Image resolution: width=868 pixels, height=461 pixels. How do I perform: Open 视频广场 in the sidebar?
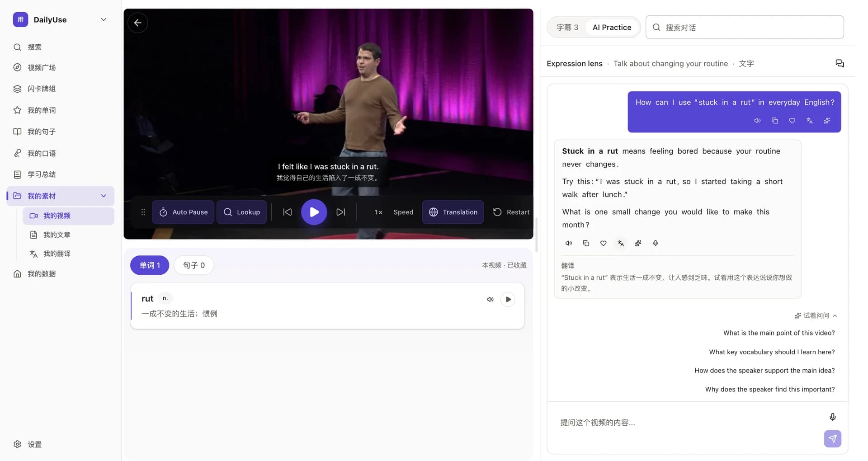tap(60, 67)
